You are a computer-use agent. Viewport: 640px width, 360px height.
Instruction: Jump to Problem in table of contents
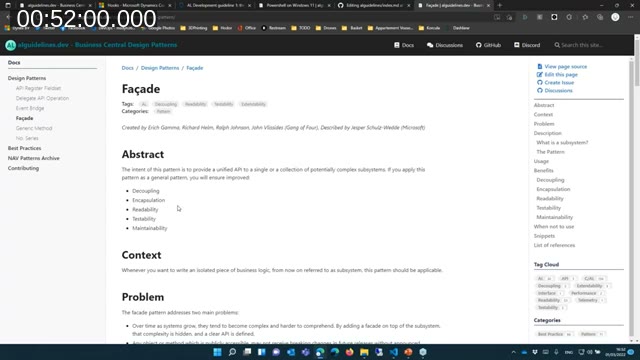pyautogui.click(x=544, y=124)
